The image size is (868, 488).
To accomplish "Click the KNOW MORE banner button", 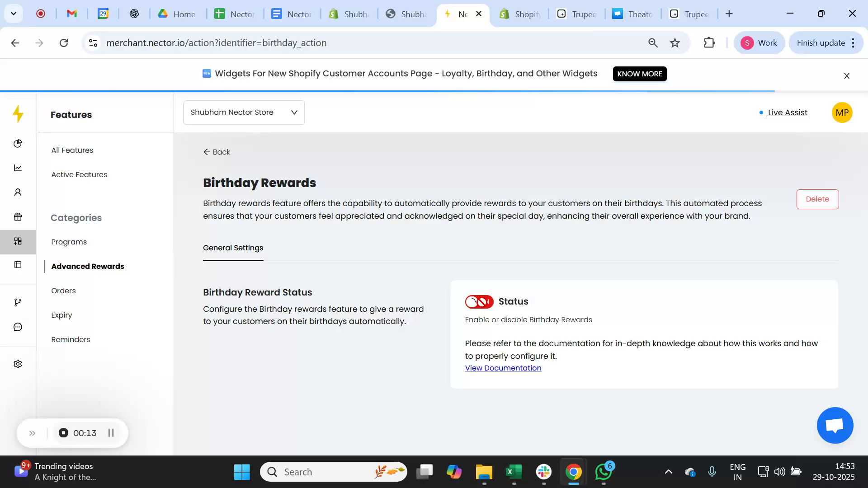I will click(639, 73).
